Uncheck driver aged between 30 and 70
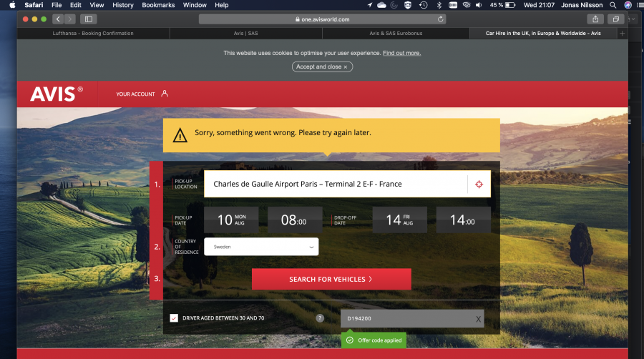The height and width of the screenshot is (359, 644). (174, 318)
